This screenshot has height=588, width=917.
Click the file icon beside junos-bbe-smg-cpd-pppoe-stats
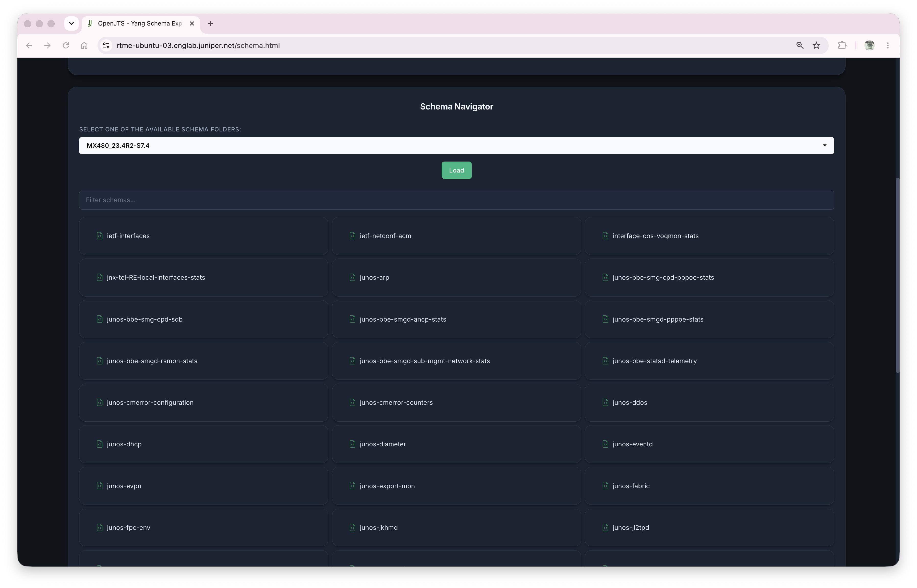coord(605,278)
